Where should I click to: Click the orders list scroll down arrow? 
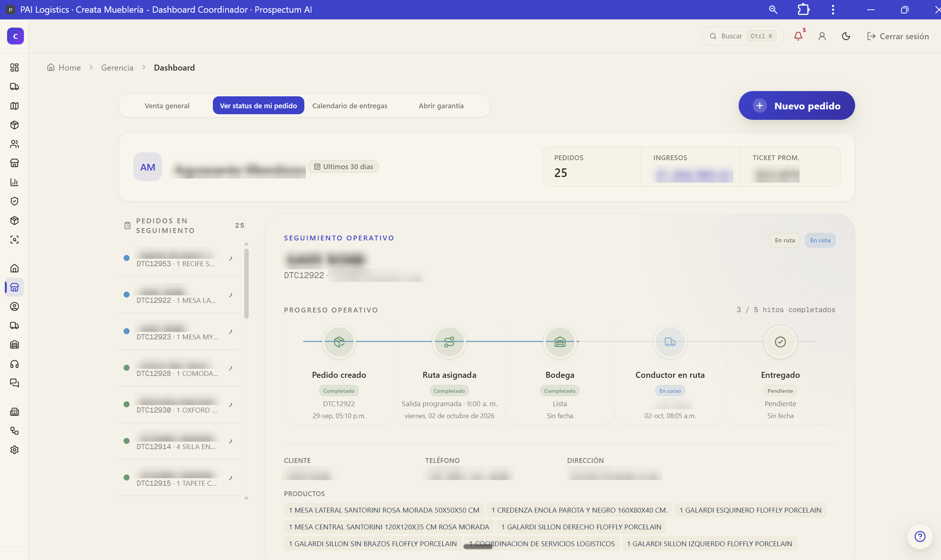click(246, 498)
